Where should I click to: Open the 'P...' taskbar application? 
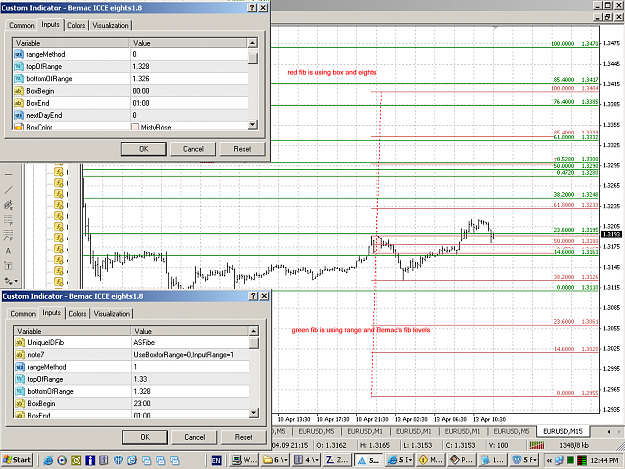tap(462, 460)
